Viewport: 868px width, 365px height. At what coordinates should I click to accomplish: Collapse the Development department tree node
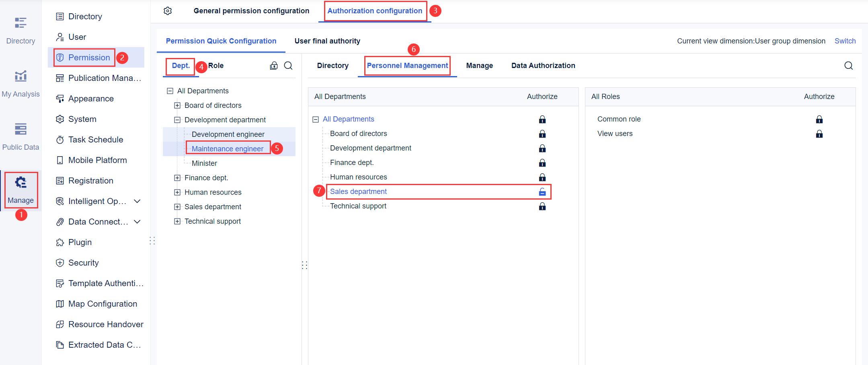click(x=177, y=120)
